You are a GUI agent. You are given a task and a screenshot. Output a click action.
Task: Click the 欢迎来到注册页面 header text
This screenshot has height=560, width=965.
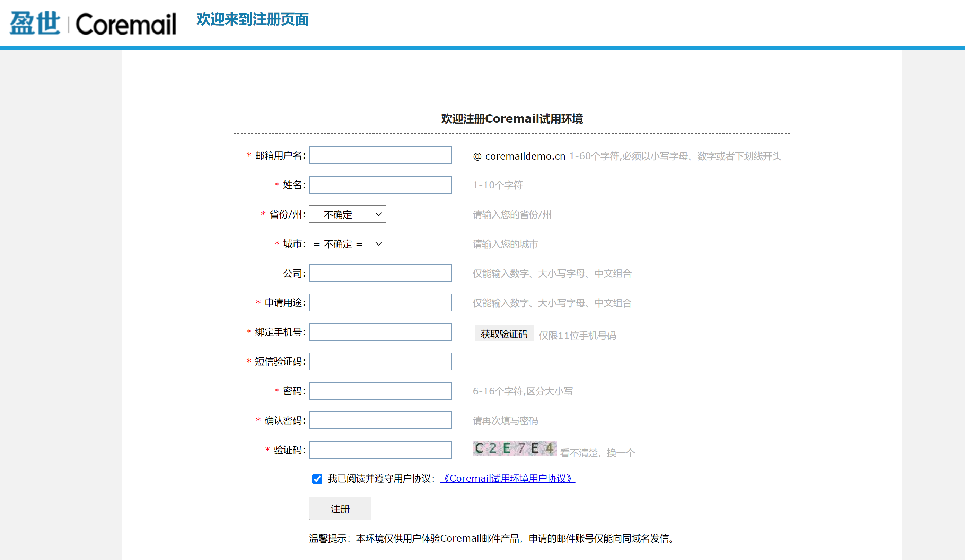click(252, 19)
